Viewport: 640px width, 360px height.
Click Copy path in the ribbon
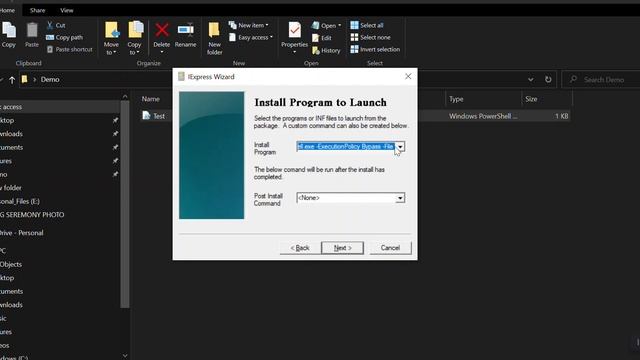point(64,38)
